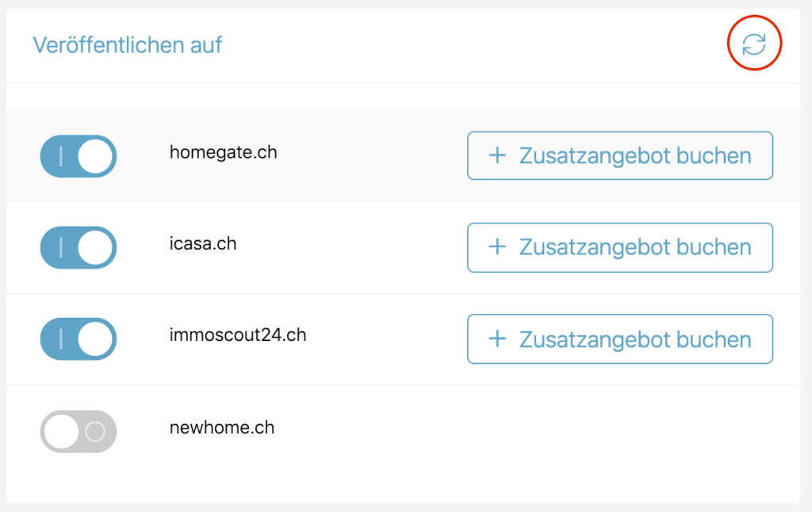Screen dimensions: 812x512
Task: Click the icasa.ch portal label
Action: tap(203, 243)
